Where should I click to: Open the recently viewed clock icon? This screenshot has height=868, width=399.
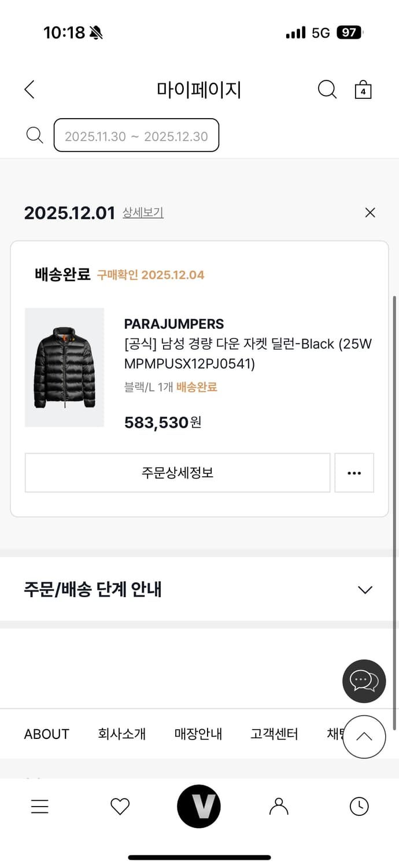pyautogui.click(x=359, y=806)
